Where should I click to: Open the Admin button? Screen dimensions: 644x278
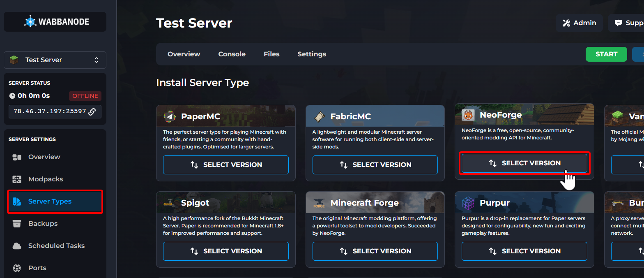click(579, 23)
